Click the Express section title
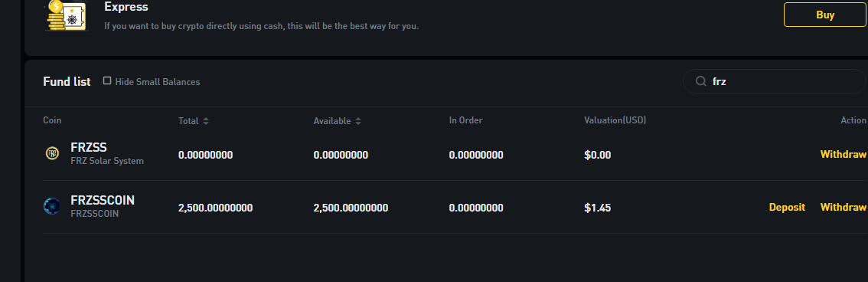The image size is (868, 282). point(126,8)
